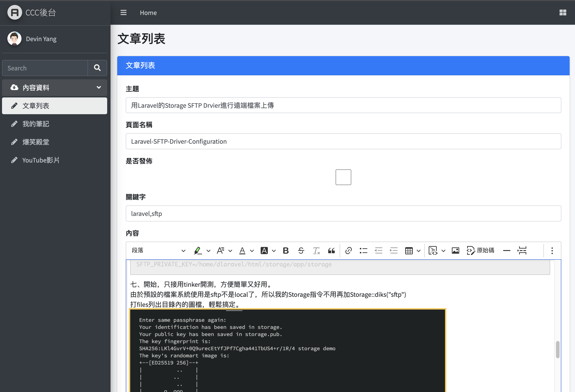Switch to 原始碼 source editing mode
Screen dimensions: 575x392
click(480, 251)
